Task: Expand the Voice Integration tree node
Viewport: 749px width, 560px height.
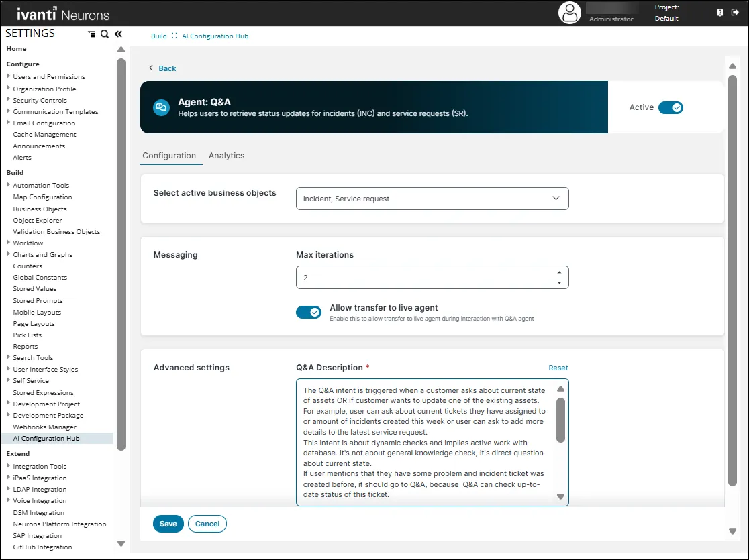Action: [8, 500]
